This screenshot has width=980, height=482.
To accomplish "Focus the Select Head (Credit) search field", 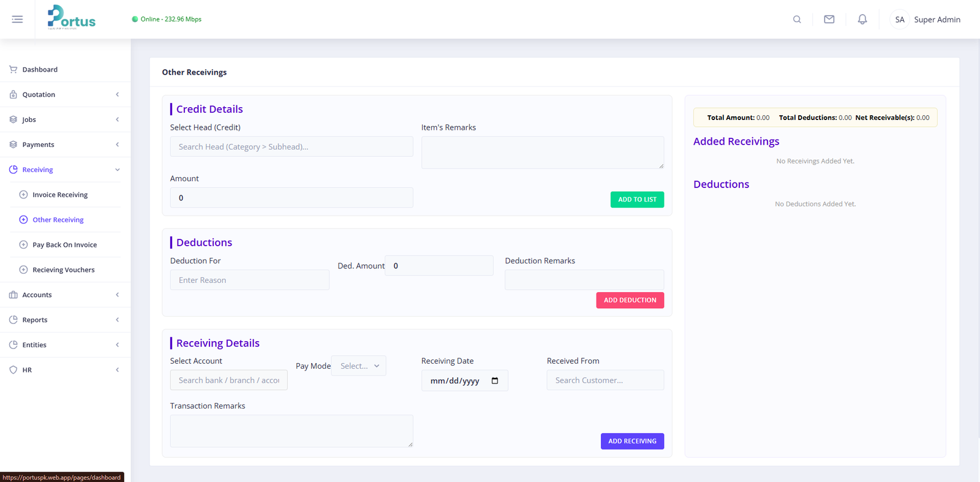I will pos(292,147).
